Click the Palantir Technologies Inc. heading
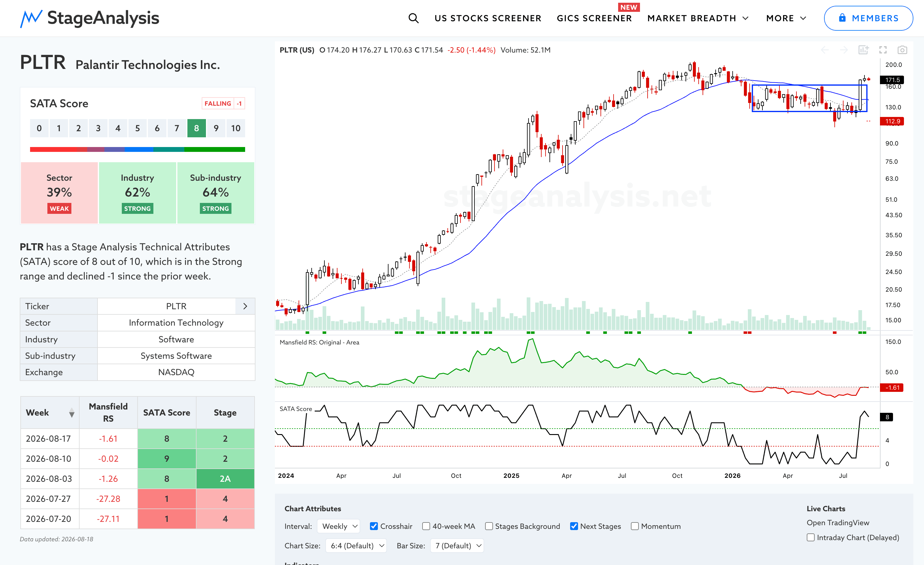Screen dimensions: 924x565 pyautogui.click(x=148, y=65)
